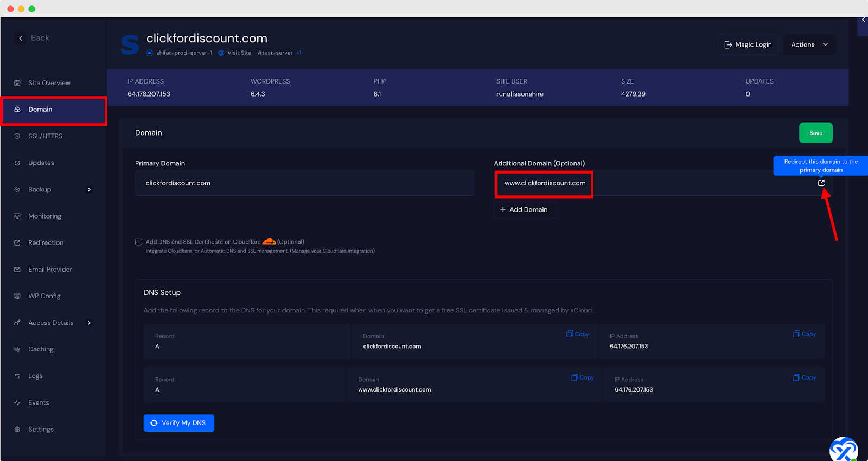
Task: Click Add Domain button
Action: [524, 210]
